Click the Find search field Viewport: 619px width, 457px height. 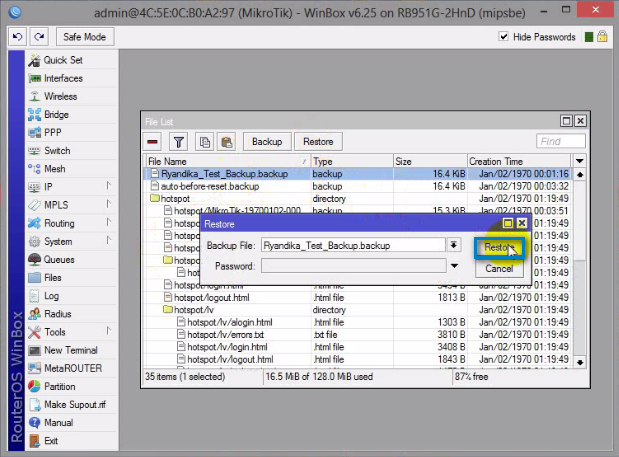tap(561, 141)
